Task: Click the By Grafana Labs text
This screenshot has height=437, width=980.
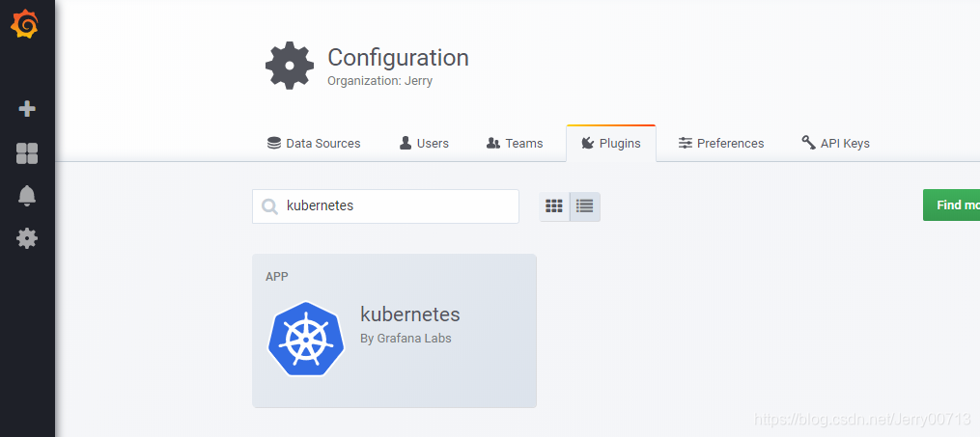Action: pos(406,339)
